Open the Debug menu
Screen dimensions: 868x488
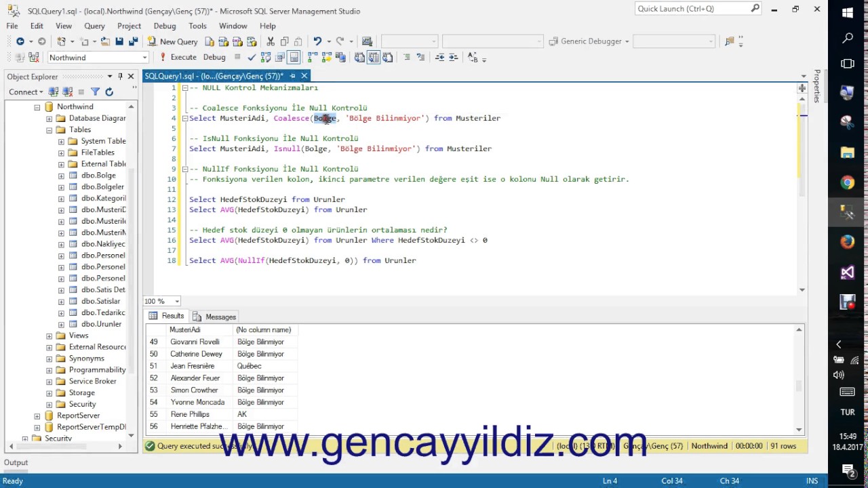[x=164, y=26]
